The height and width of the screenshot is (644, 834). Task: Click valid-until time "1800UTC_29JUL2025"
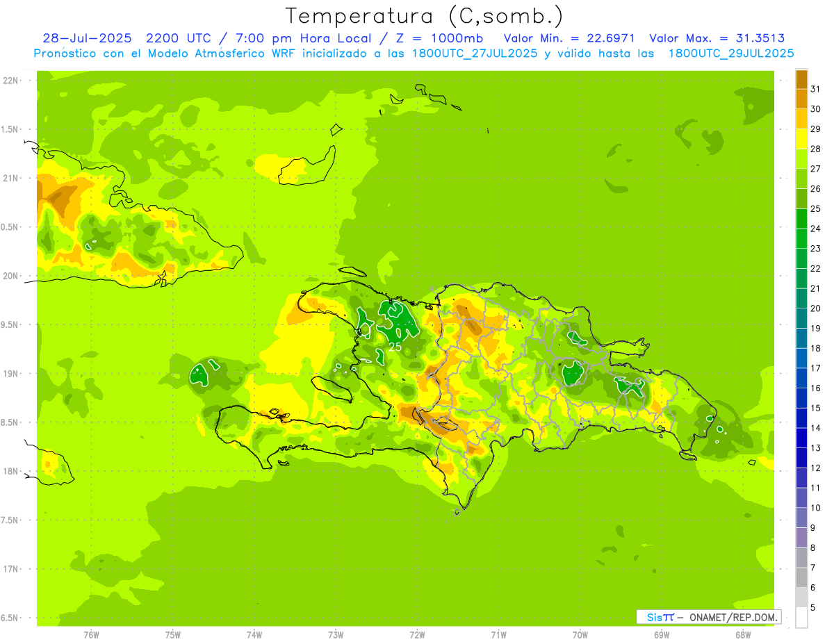(731, 53)
